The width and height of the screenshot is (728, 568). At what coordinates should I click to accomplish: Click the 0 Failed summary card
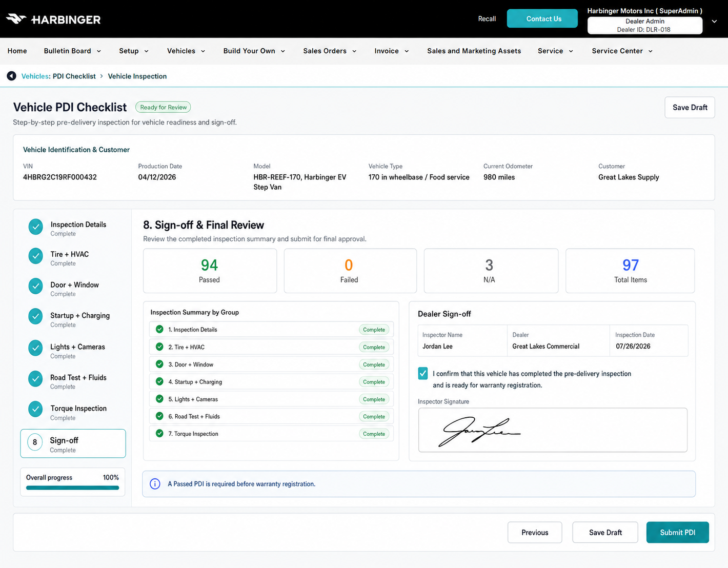pyautogui.click(x=350, y=271)
